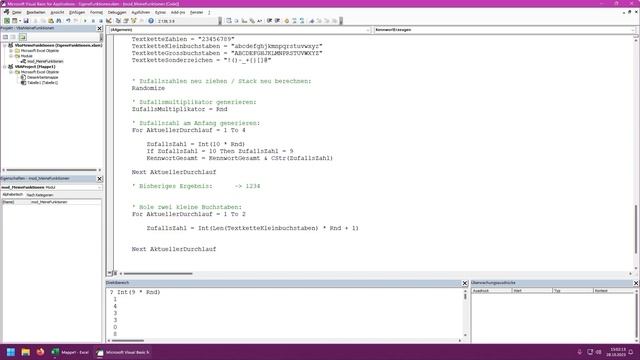
Task: Click the List Properties icon in edit toolbar
Action: coord(229,21)
